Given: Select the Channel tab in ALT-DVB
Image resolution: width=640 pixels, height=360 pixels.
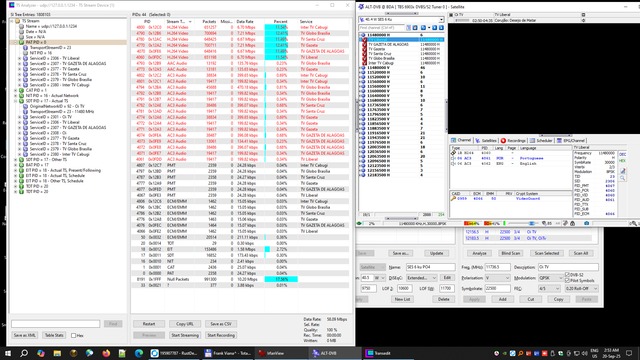Looking at the screenshot, I should (461, 140).
